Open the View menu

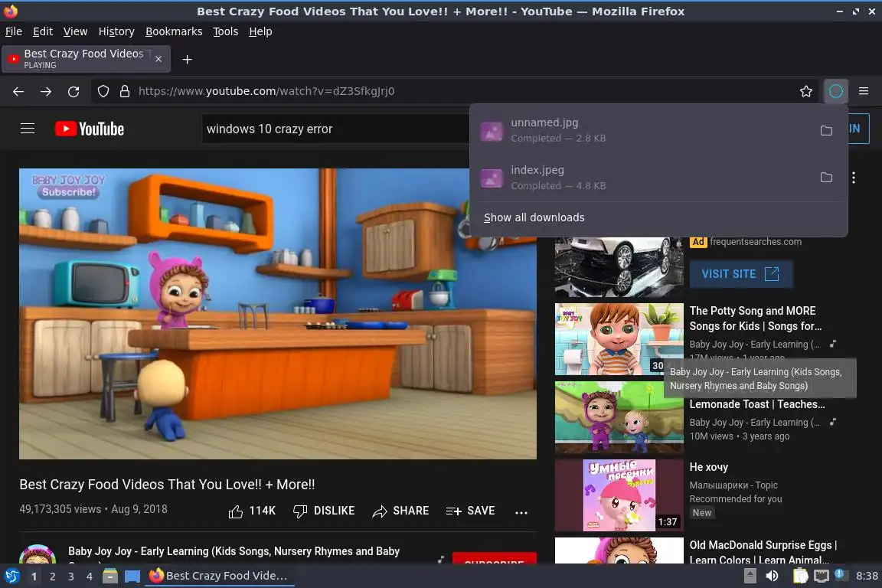[75, 31]
